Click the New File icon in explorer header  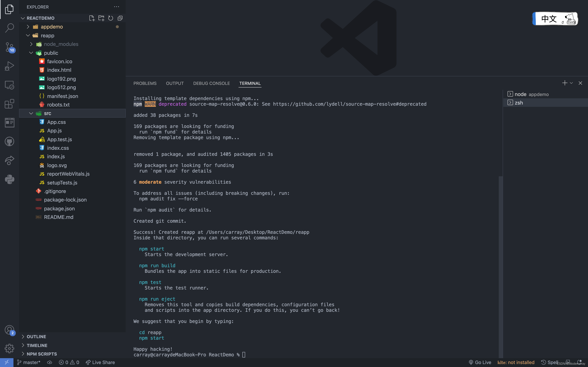(x=92, y=18)
